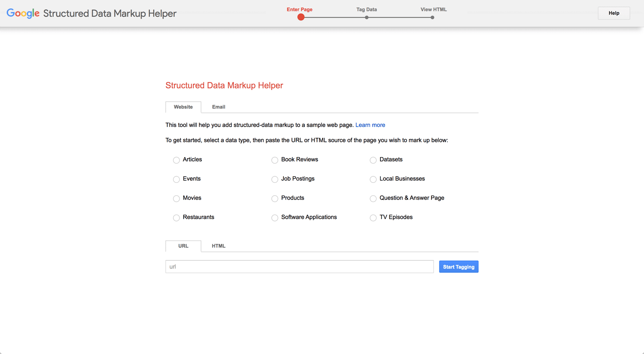The height and width of the screenshot is (354, 644).
Task: Switch to the Email tab
Action: (219, 107)
